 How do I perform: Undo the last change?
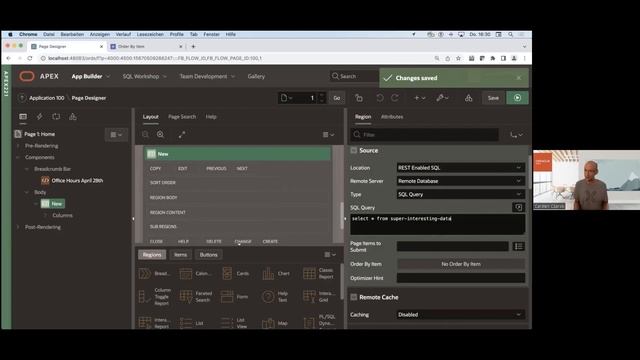coord(380,98)
